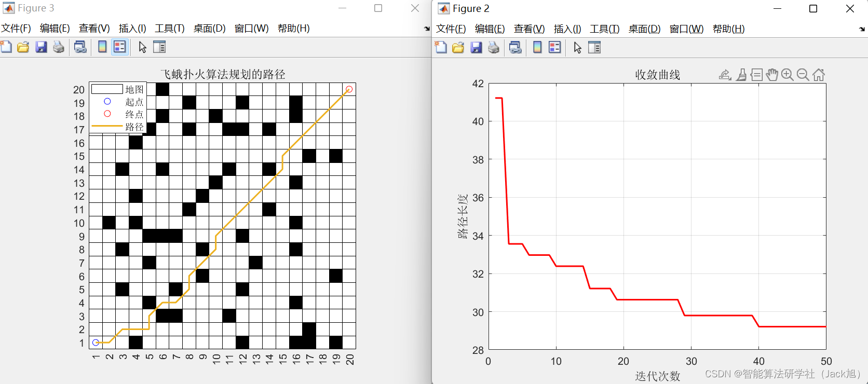Insert colorbar icon in Figure 3
Viewport: 868px width, 384px height.
click(x=102, y=47)
